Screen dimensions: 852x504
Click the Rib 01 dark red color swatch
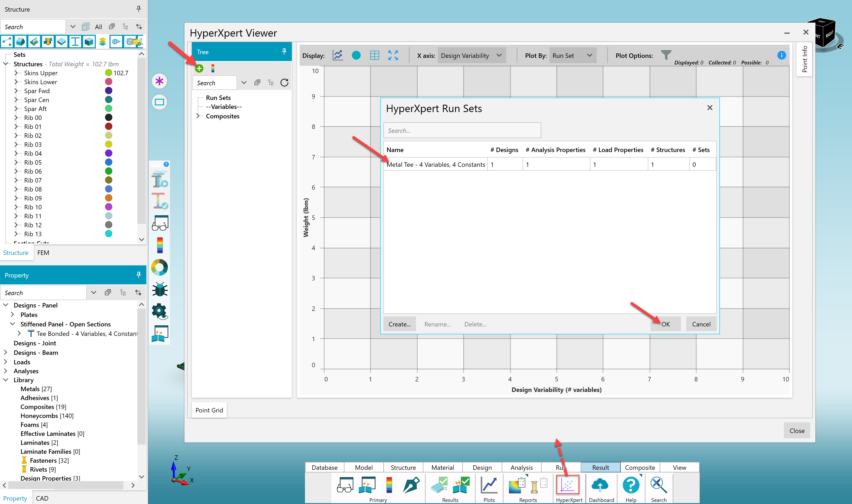109,126
